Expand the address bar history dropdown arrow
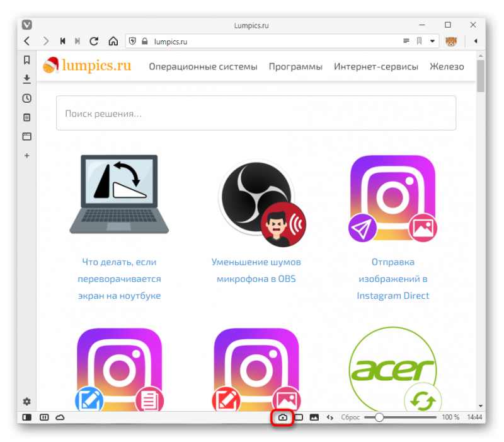 432,41
